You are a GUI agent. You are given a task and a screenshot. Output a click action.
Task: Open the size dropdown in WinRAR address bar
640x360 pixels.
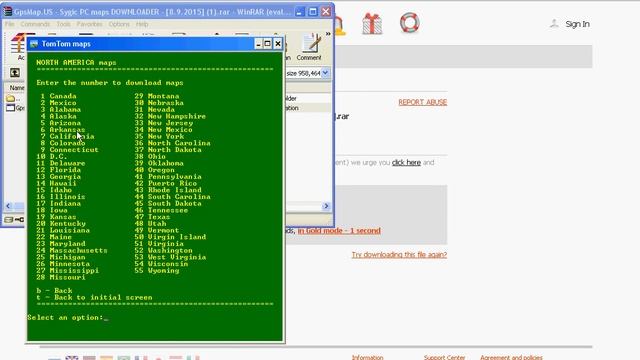tap(325, 73)
